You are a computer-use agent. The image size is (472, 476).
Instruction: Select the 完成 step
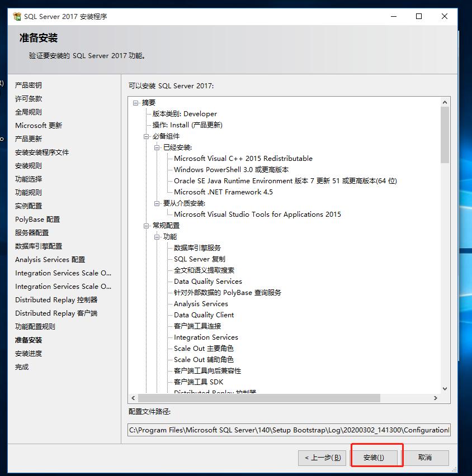point(22,367)
